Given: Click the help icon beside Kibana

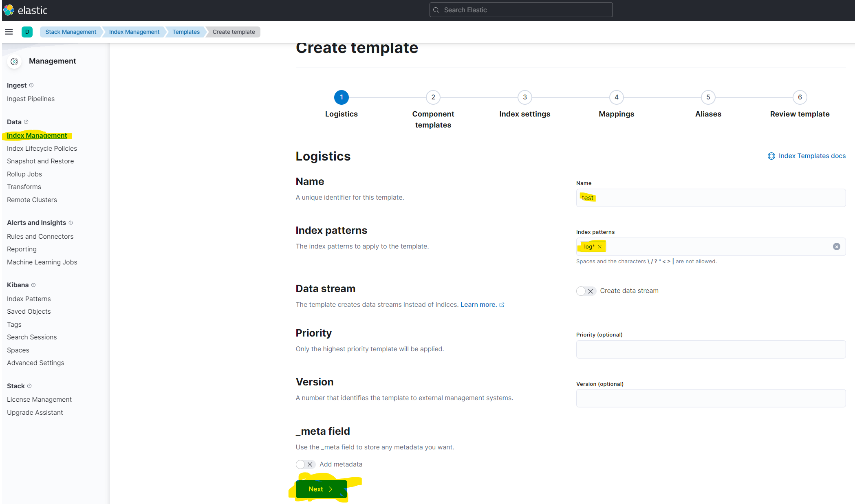Looking at the screenshot, I should pos(33,285).
